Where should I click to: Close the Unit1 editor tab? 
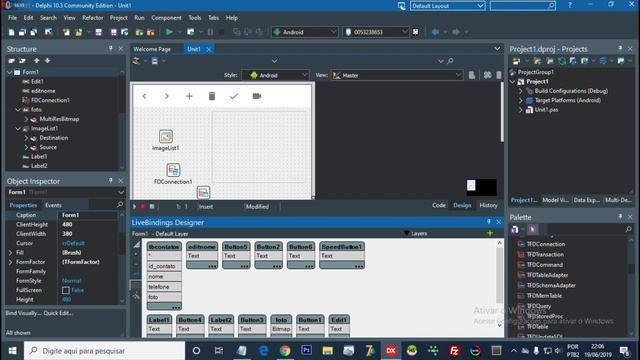pyautogui.click(x=209, y=49)
